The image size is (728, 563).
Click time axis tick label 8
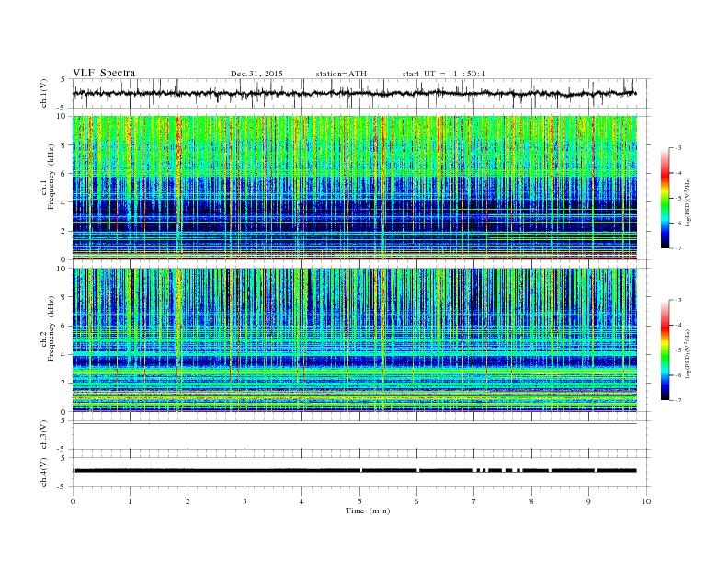531,501
